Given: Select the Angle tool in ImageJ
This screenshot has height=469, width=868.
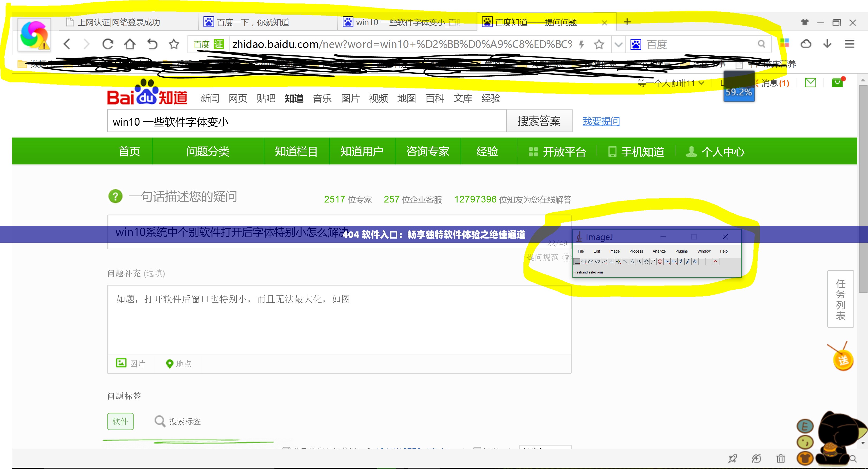Looking at the screenshot, I should [x=612, y=262].
